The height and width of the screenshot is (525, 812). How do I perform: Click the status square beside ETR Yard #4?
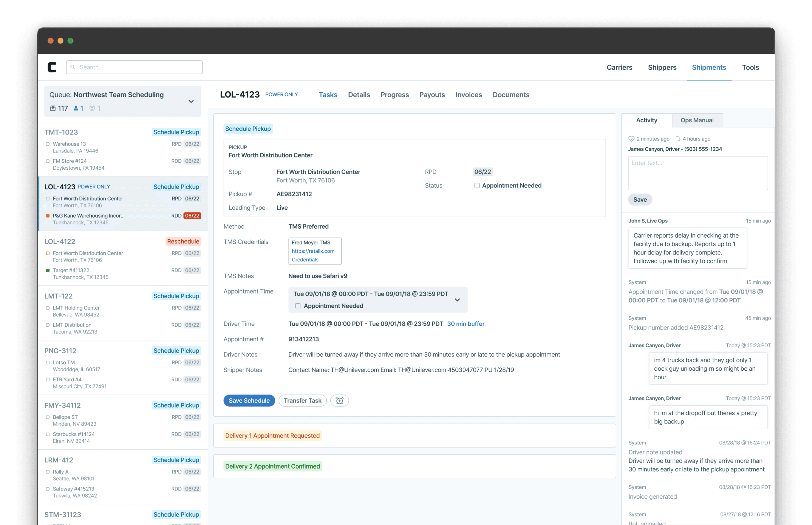point(48,380)
